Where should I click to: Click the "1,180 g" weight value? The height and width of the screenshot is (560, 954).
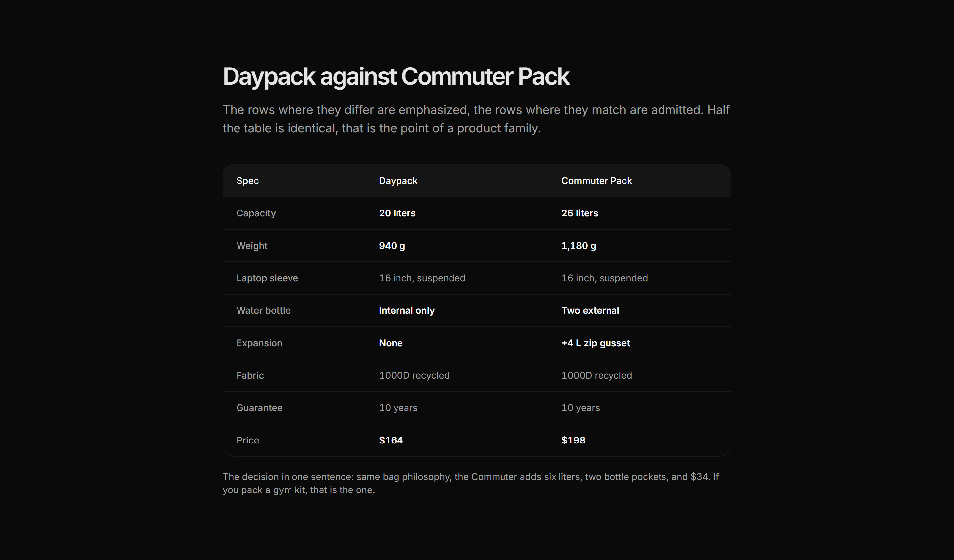pos(578,246)
